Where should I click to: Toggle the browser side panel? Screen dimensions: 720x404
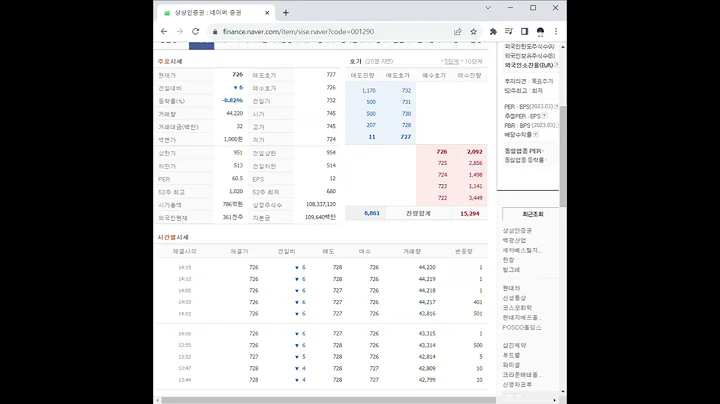pos(524,31)
